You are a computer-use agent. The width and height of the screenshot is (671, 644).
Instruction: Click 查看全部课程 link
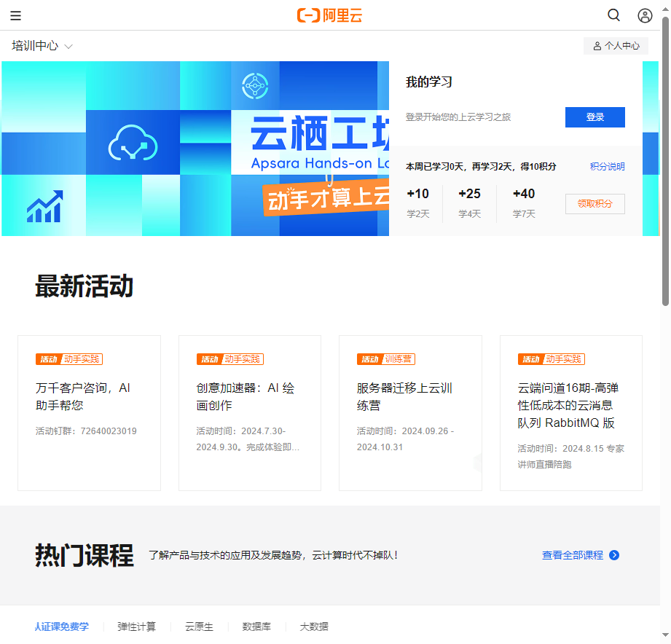coord(573,555)
